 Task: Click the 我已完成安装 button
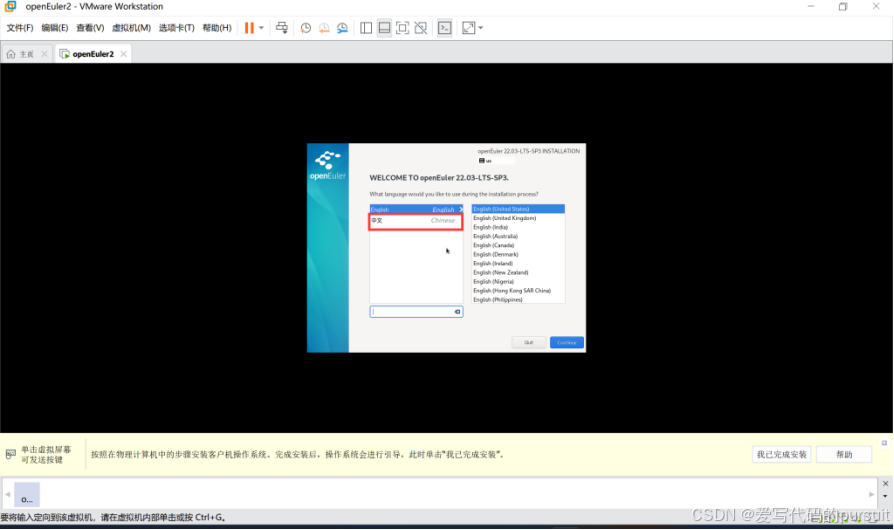782,455
